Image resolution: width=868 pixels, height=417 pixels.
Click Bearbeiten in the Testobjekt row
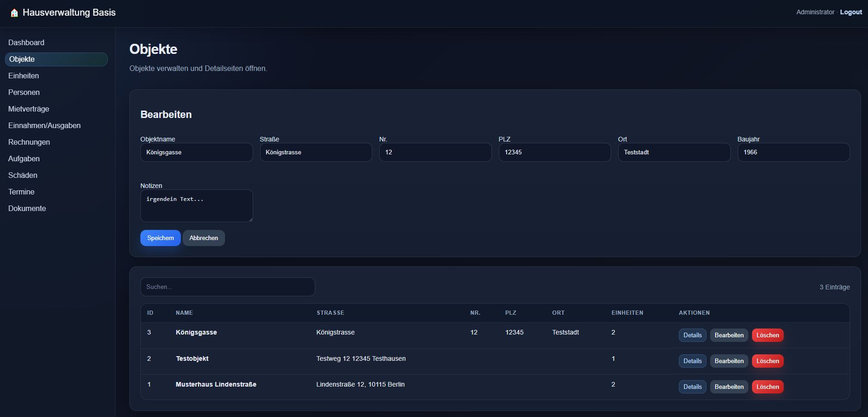tap(729, 361)
